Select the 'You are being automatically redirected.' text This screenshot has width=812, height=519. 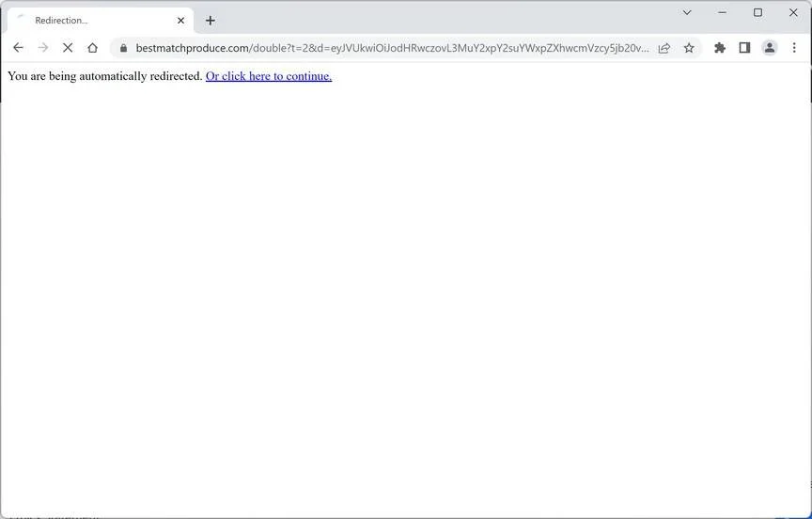105,76
